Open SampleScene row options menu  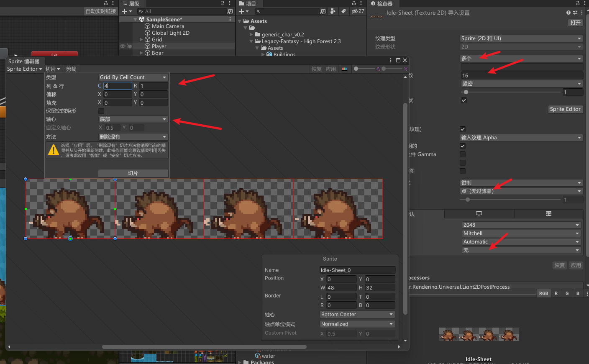point(230,19)
